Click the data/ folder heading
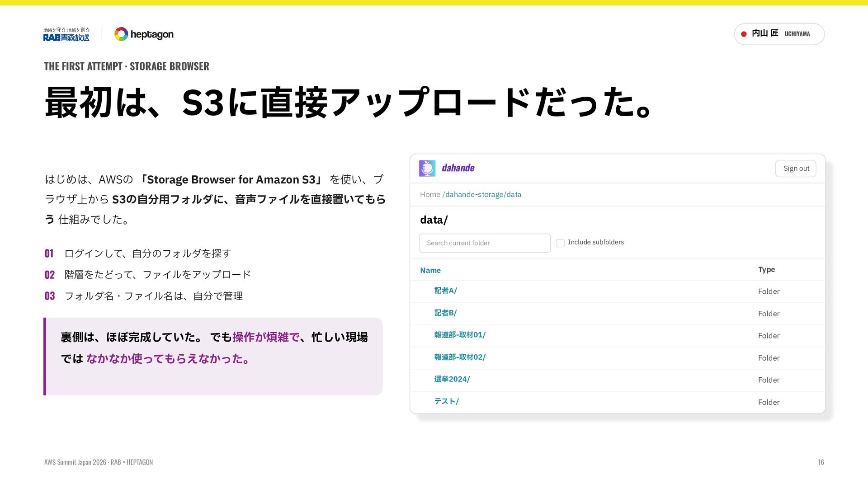Viewport: 868px width, 488px height. click(434, 220)
